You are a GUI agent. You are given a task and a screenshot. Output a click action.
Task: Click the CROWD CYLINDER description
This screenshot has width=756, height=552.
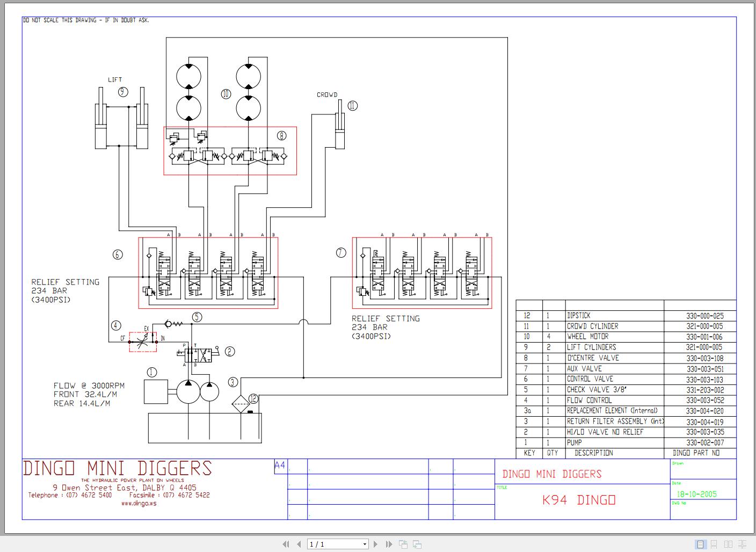(x=592, y=326)
